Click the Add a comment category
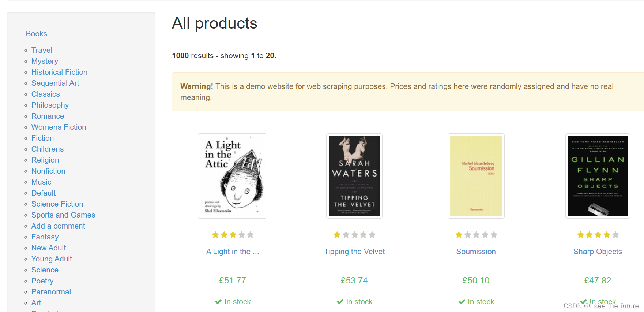Image resolution: width=644 pixels, height=312 pixels. pos(58,226)
